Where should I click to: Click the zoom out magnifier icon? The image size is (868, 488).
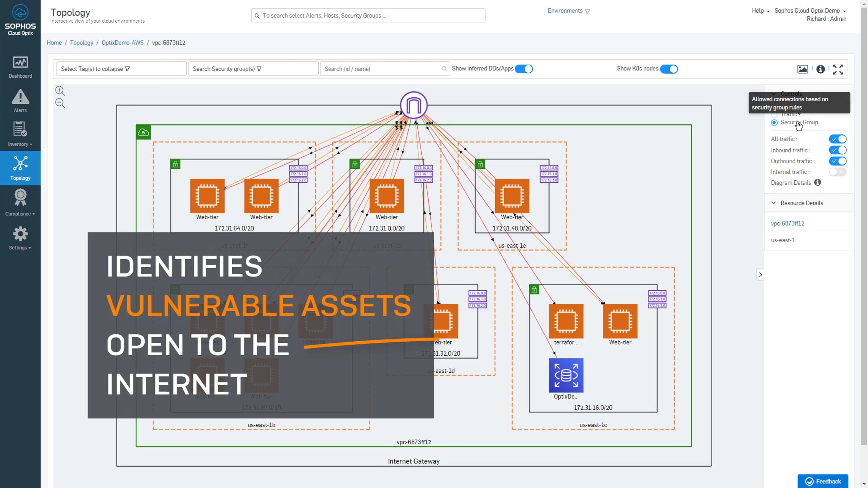pos(60,103)
